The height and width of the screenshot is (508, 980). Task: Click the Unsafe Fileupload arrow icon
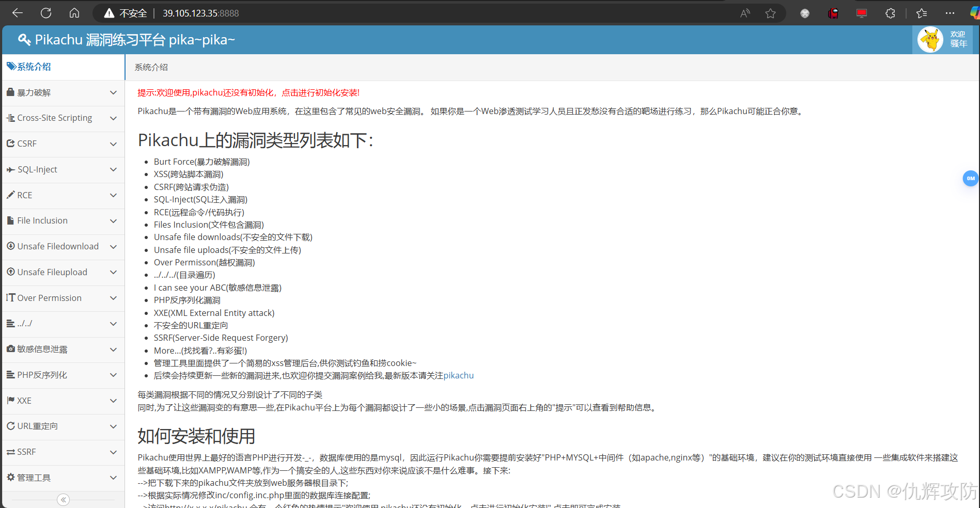click(10, 272)
